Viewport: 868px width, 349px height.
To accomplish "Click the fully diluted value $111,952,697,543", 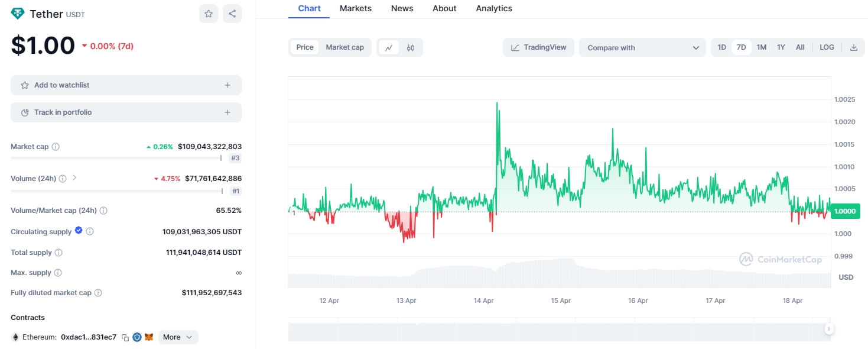I will [212, 293].
